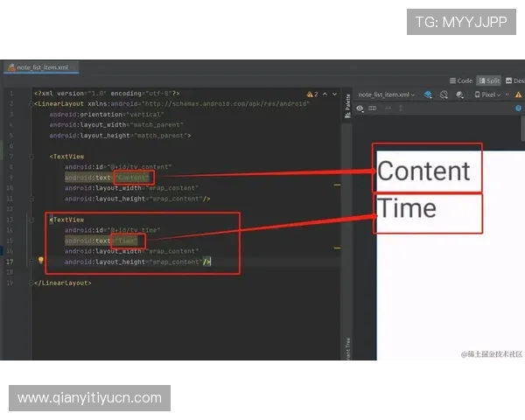
Task: Click the fold end marker on line 11
Action: (x=31, y=199)
